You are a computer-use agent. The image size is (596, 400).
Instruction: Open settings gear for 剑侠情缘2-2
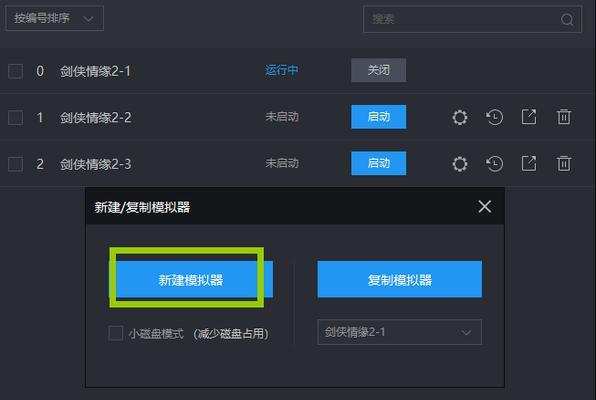click(460, 117)
